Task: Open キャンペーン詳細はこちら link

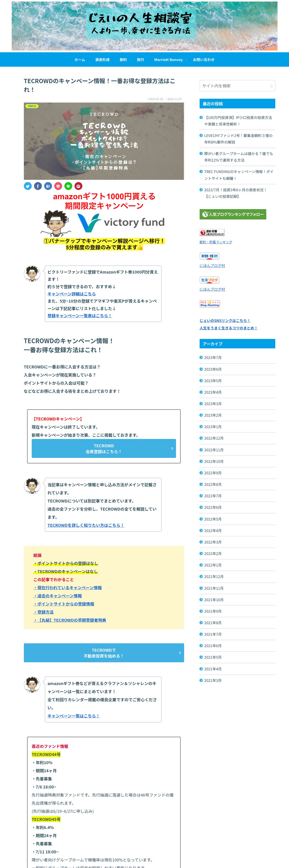Action: (71, 294)
